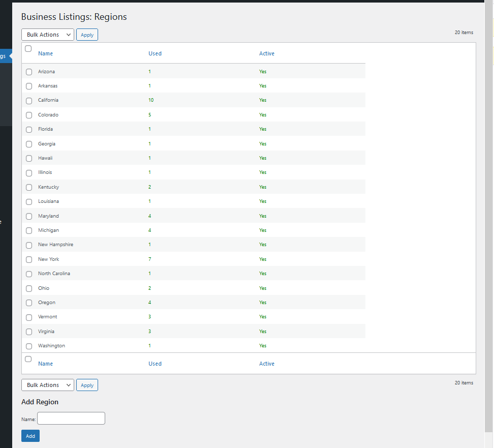Tick the Washington checkbox
494x448 pixels.
click(x=29, y=346)
